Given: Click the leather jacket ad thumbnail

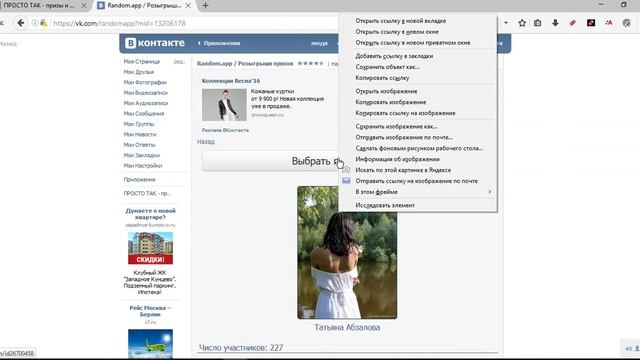Looking at the screenshot, I should [224, 104].
